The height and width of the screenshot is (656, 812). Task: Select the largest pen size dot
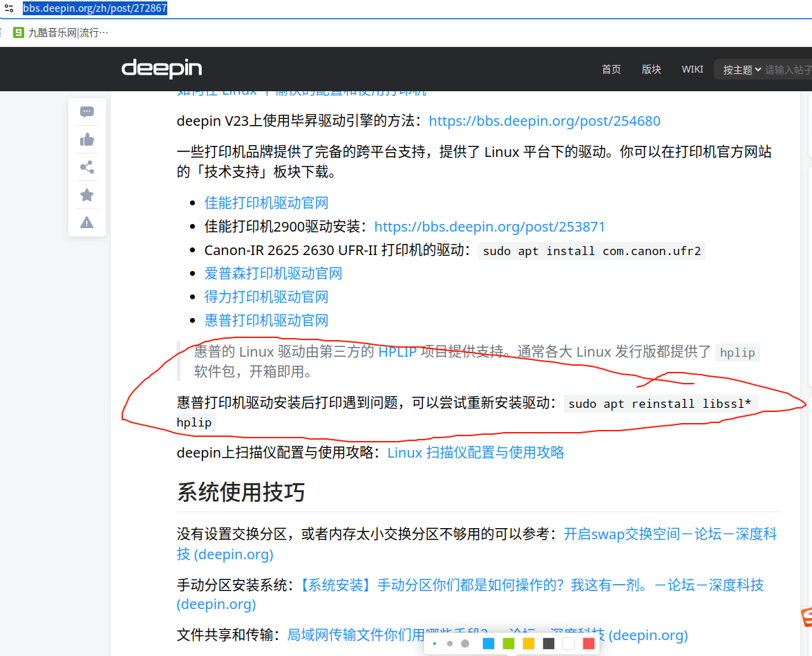pyautogui.click(x=465, y=644)
